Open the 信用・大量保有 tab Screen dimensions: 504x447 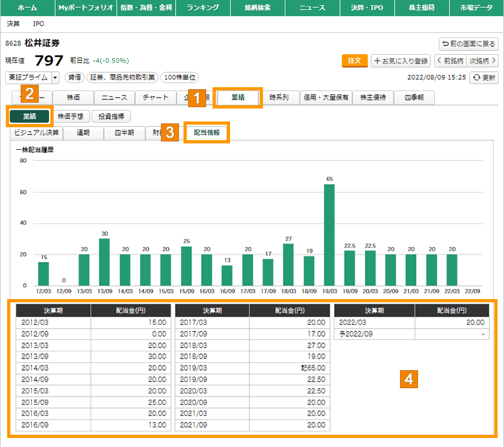point(326,98)
